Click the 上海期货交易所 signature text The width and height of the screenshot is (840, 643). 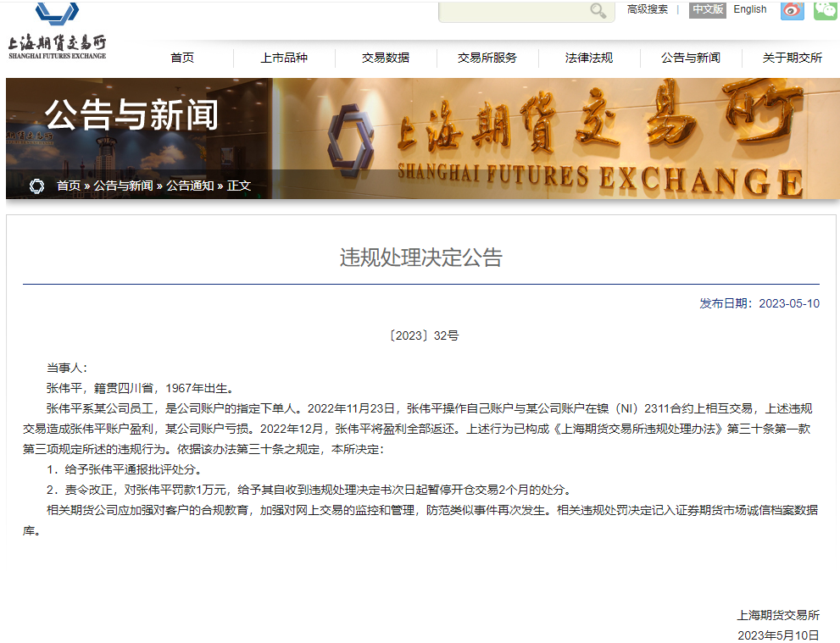[778, 615]
